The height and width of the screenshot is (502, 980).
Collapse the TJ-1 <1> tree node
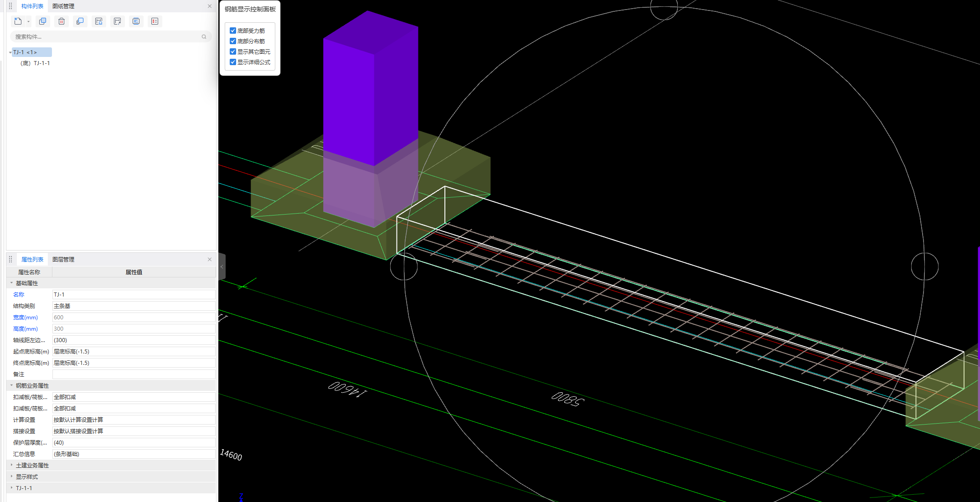point(10,52)
